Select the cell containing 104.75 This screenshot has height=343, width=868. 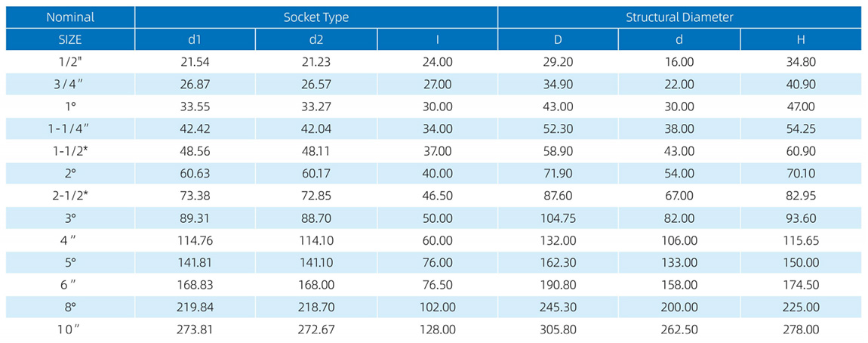click(558, 218)
